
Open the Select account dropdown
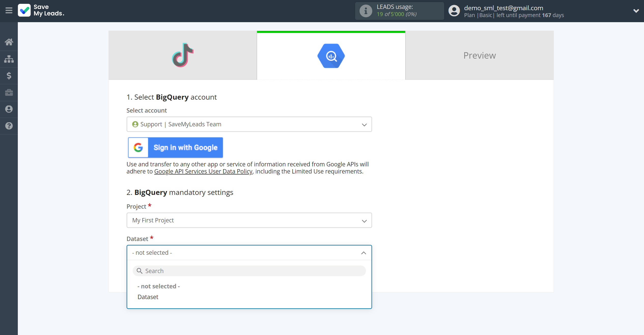click(x=249, y=124)
